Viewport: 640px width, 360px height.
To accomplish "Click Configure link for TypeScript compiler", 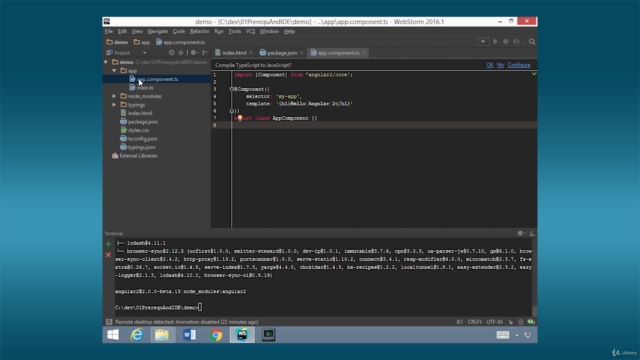I will click(519, 65).
